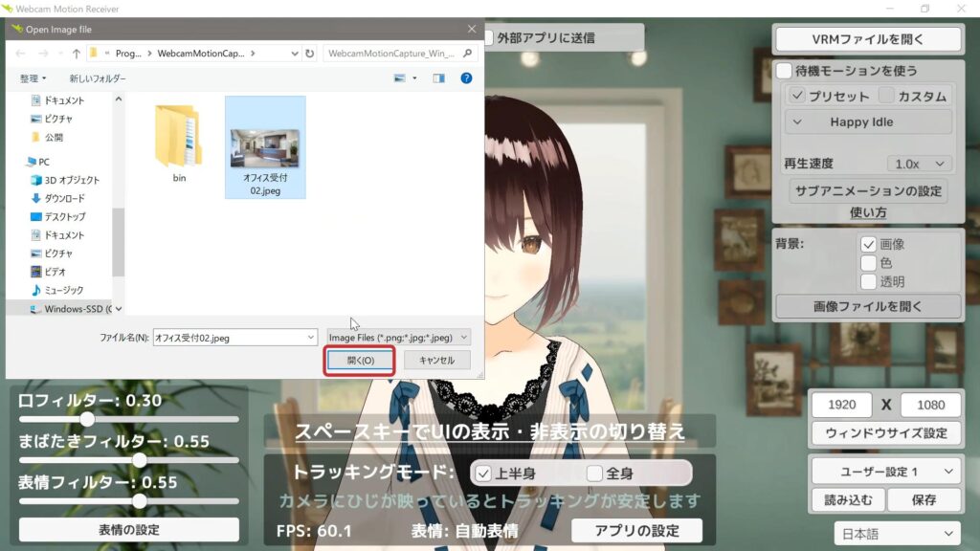This screenshot has height=551, width=980.
Task: Check the 全身 tracking mode box
Action: pyautogui.click(x=594, y=474)
